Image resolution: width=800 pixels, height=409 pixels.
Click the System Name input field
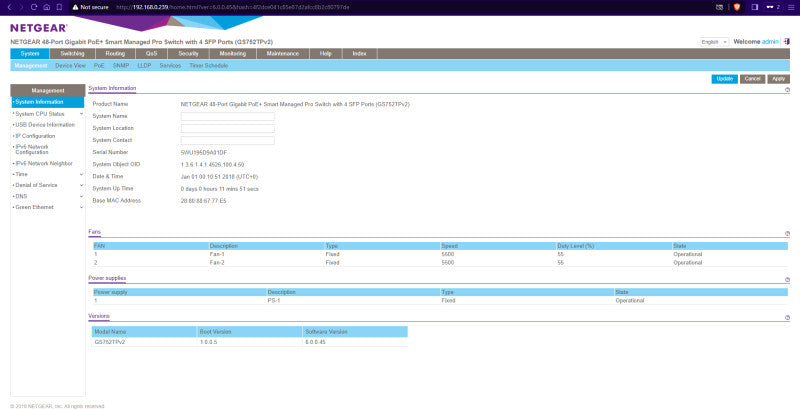(228, 116)
